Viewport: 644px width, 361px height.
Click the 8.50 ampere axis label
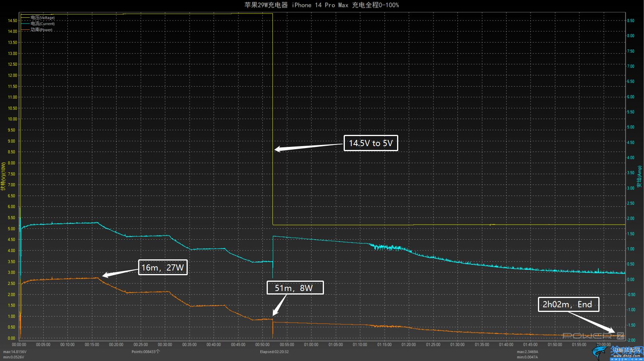[631, 20]
